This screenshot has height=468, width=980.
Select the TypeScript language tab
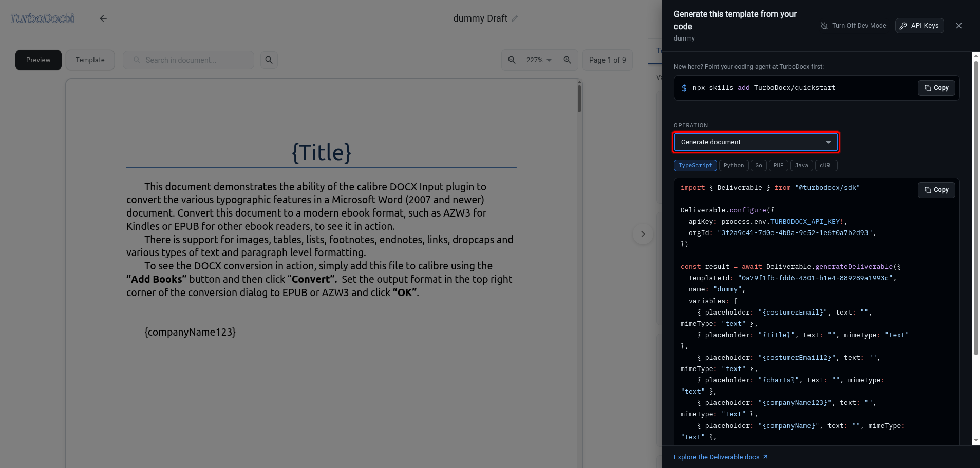pos(695,165)
